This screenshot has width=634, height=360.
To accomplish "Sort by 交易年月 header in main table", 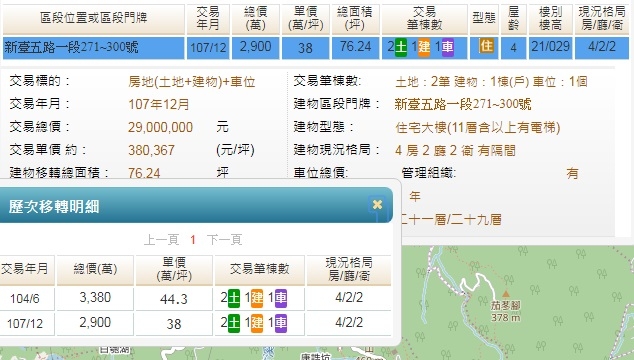I will click(x=208, y=19).
